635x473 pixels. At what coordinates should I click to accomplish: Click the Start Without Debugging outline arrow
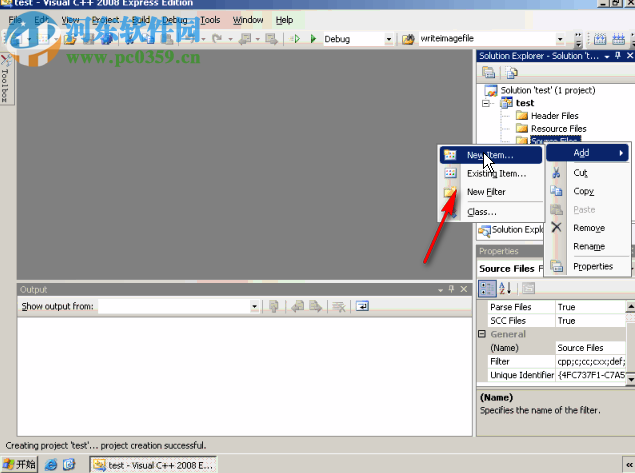coord(295,39)
